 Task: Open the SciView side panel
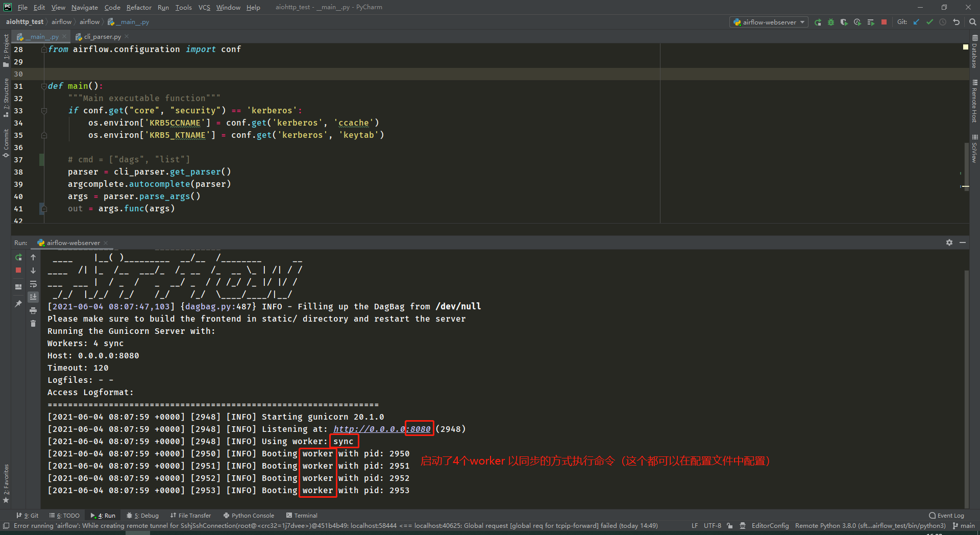[x=974, y=149]
